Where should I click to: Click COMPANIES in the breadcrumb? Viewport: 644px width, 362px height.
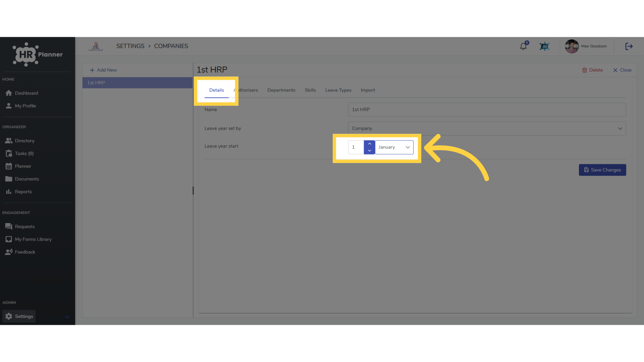pyautogui.click(x=171, y=46)
